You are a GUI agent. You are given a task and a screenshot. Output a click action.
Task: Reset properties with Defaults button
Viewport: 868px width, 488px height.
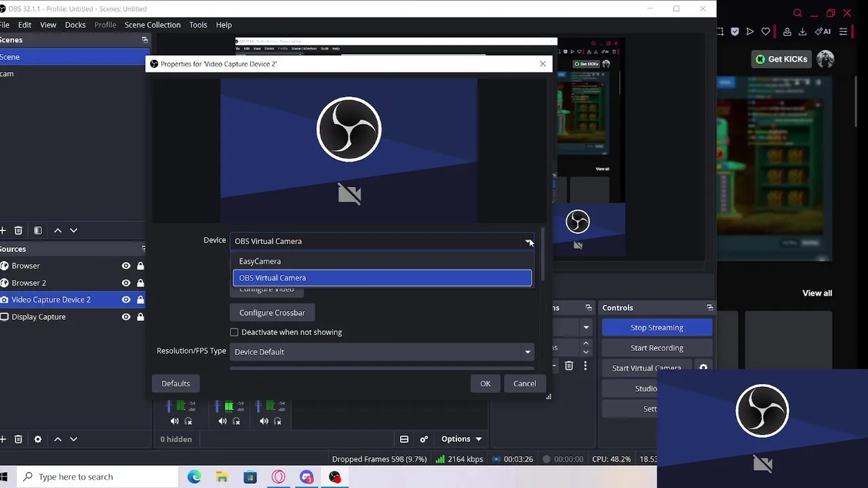pos(176,384)
